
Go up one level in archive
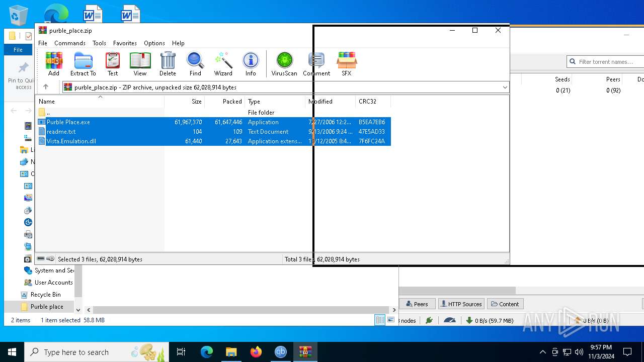tap(46, 87)
